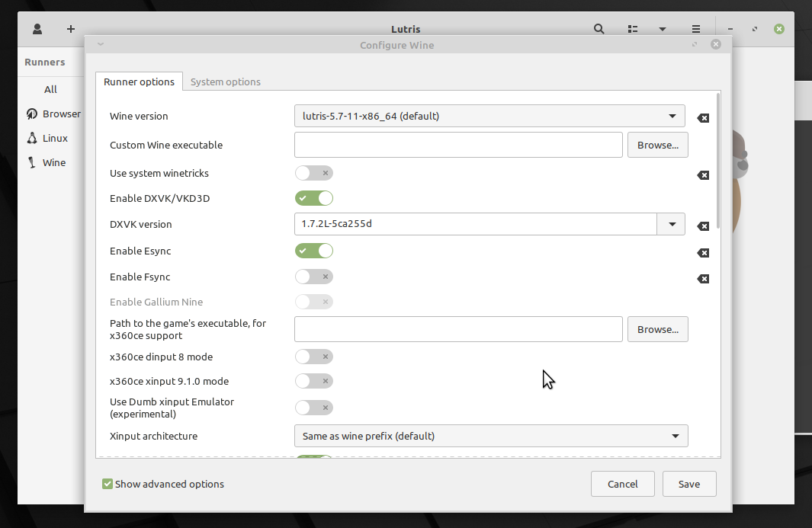Open the account icon in Lutris header

tap(37, 29)
